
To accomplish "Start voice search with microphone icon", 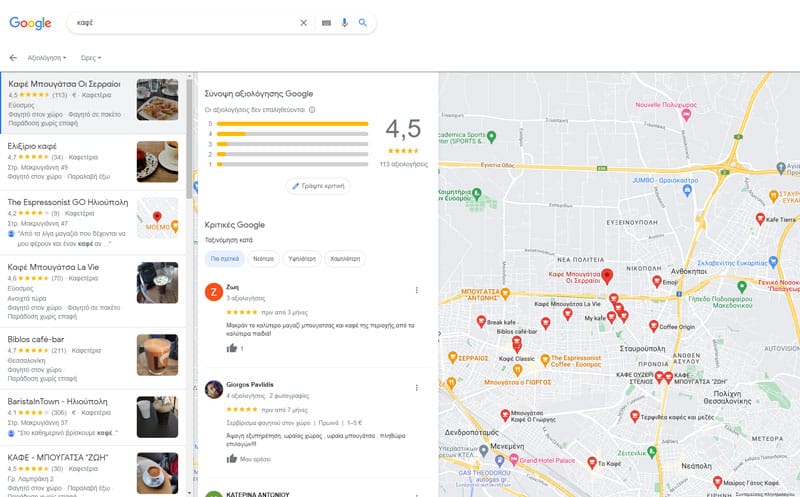I will coord(344,23).
